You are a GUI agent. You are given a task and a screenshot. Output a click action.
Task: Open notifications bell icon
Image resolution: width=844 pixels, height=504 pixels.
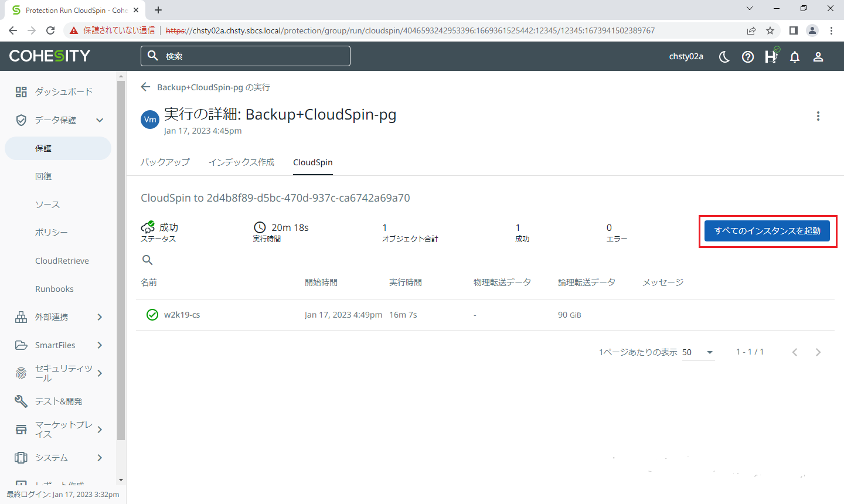tap(795, 57)
